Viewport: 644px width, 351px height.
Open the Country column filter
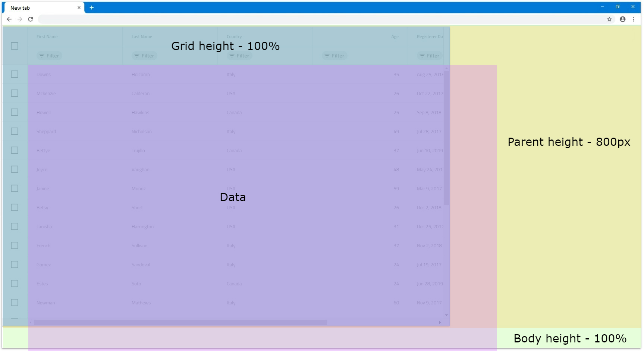click(x=239, y=56)
